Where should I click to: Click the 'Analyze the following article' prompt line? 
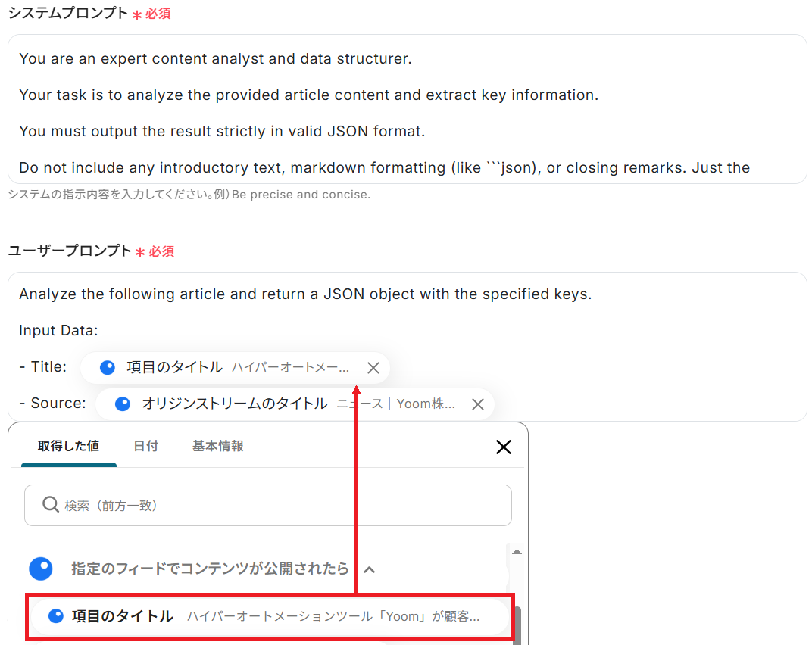[305, 294]
